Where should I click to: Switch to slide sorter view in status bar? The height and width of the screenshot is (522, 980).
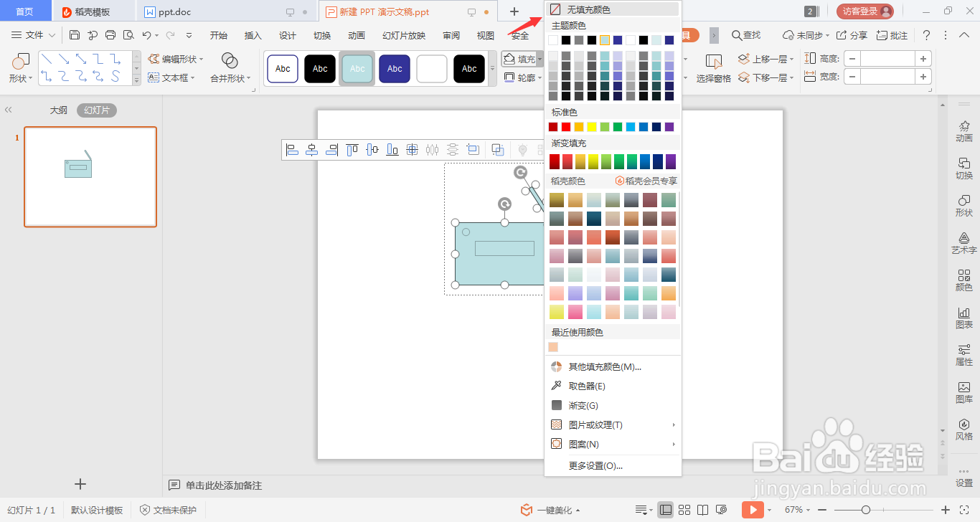tap(684, 510)
